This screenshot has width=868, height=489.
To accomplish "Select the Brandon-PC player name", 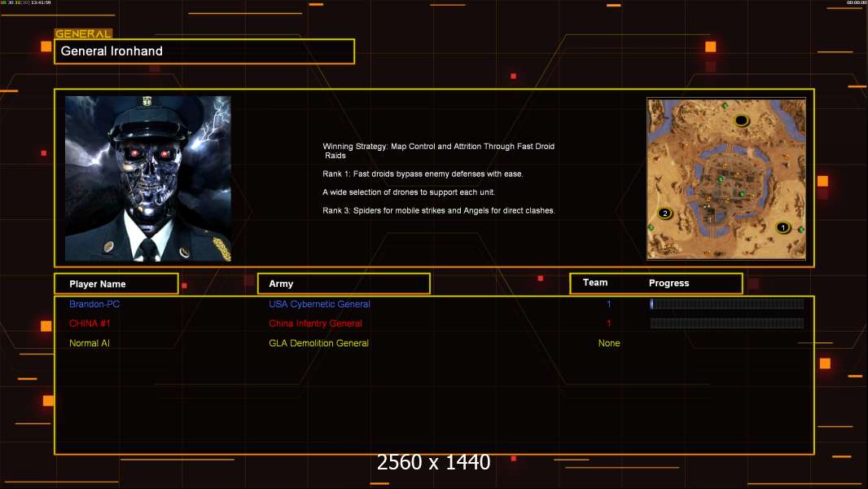I will pyautogui.click(x=94, y=304).
